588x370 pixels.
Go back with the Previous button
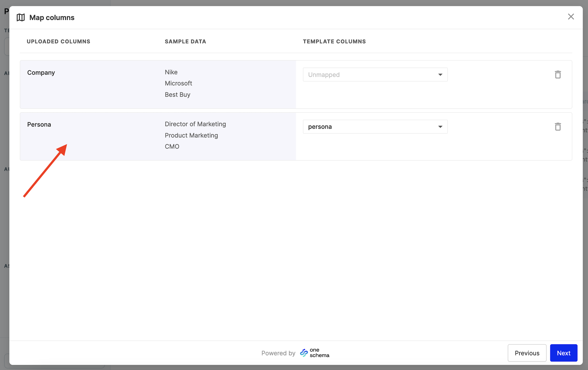pos(527,353)
